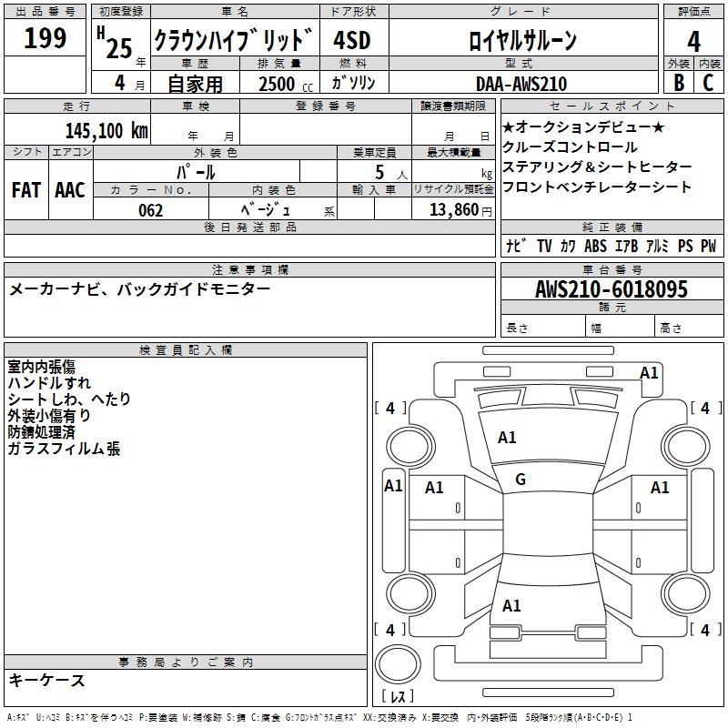Select the mileage value 145,100 km
Viewport: 728px width, 728px height.
[106, 130]
